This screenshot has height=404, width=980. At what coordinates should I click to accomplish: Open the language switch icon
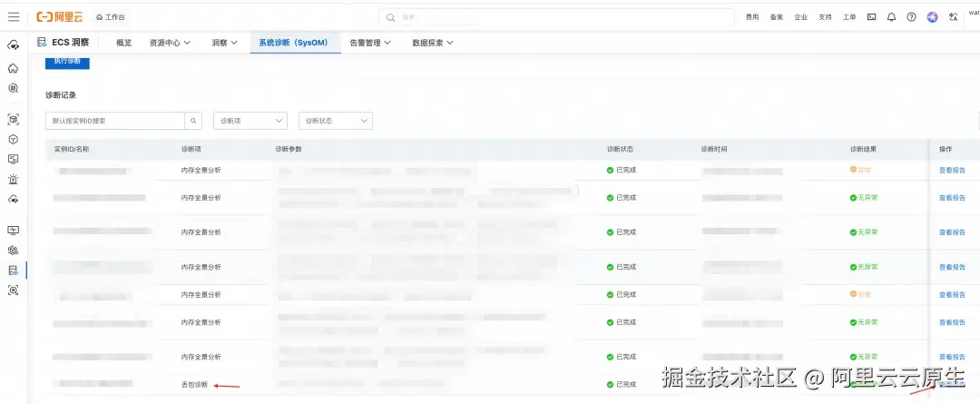pos(953,17)
